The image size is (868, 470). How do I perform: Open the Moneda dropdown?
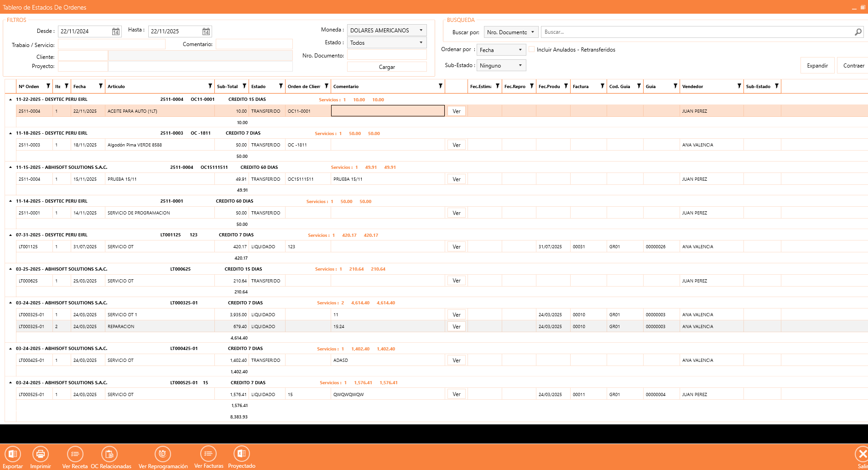[386, 30]
